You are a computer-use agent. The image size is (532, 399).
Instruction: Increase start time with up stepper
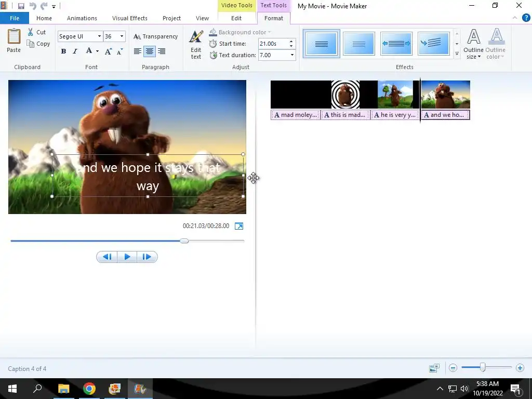point(291,42)
